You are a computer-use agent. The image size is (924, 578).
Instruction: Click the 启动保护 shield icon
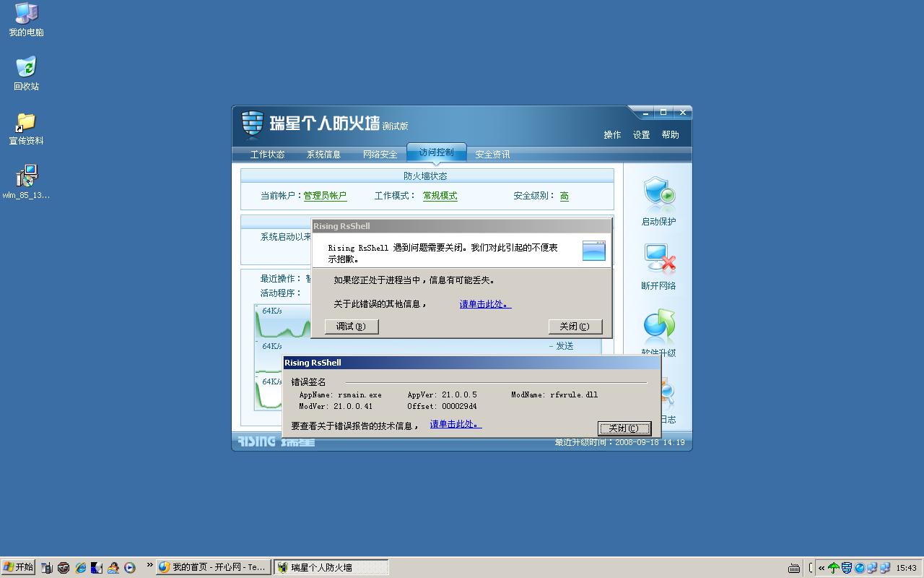pyautogui.click(x=659, y=194)
